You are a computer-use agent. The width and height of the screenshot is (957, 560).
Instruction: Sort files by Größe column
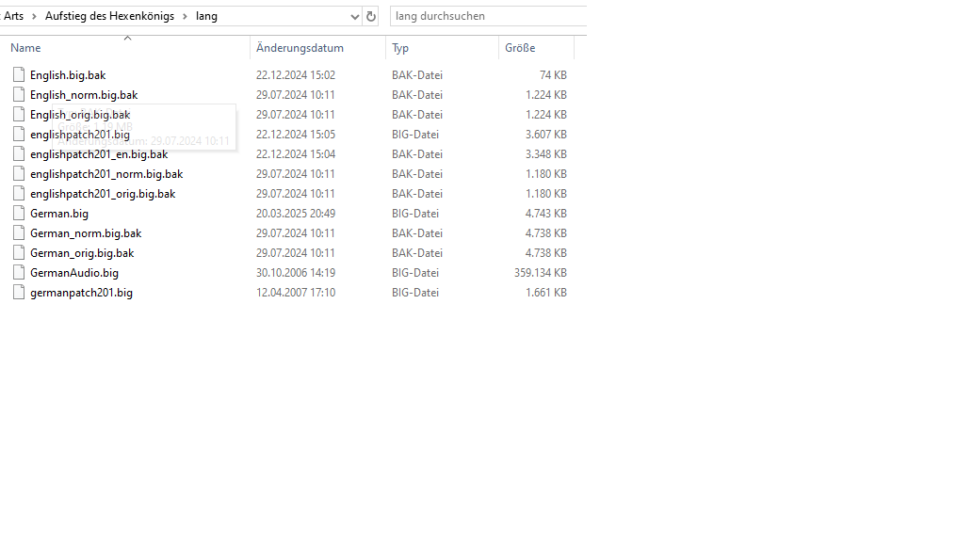click(520, 48)
